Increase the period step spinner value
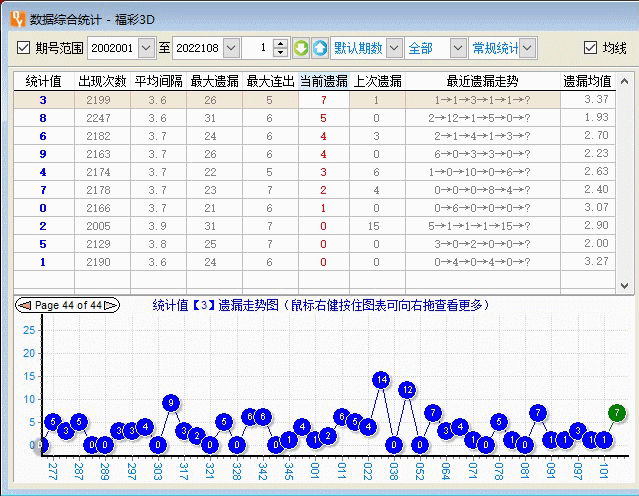This screenshot has width=639, height=496. click(x=280, y=43)
